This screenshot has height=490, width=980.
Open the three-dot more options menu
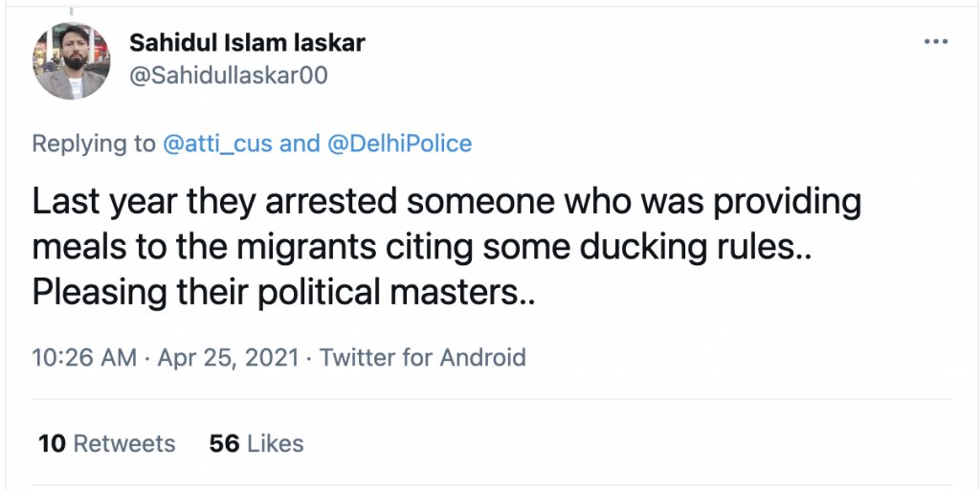936,42
